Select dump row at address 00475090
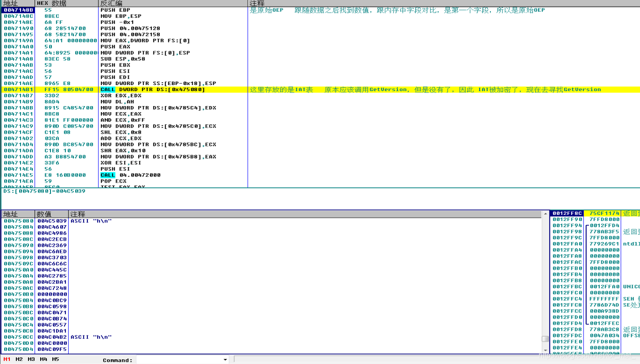 coord(271,245)
